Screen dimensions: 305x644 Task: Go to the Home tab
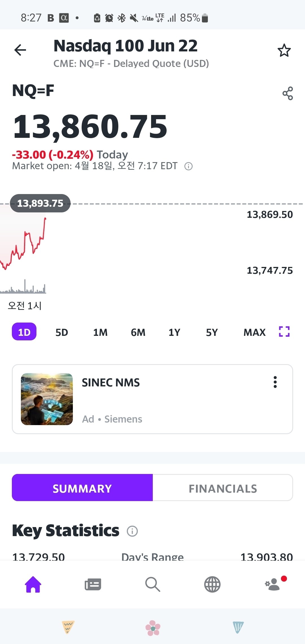click(33, 584)
